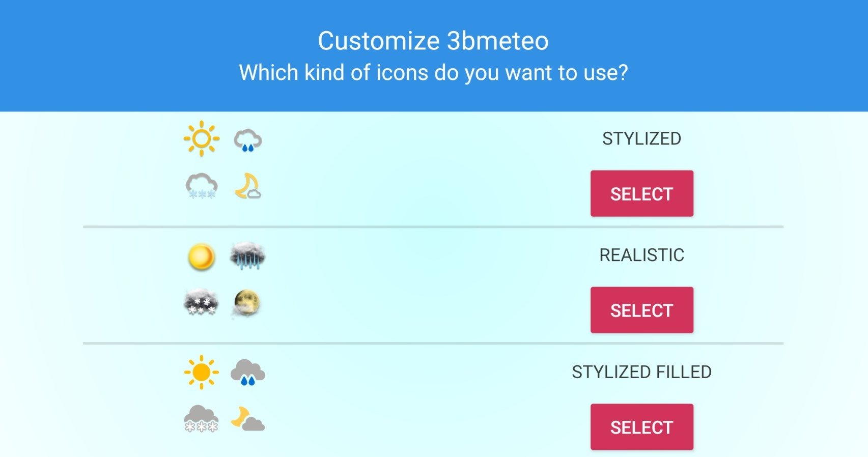Click the STYLIZED label text

point(642,138)
